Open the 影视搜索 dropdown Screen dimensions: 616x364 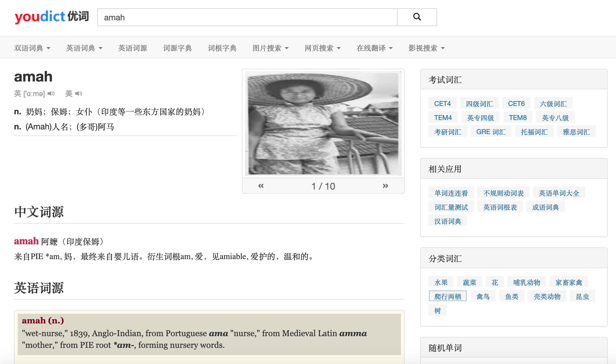pos(426,48)
